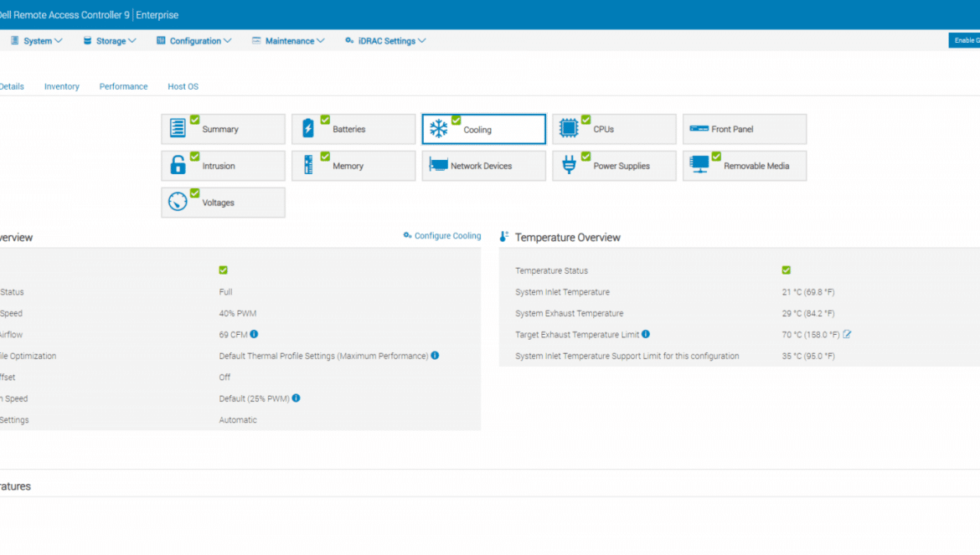Select the Front Panel tile
The width and height of the screenshot is (980, 555).
click(745, 129)
